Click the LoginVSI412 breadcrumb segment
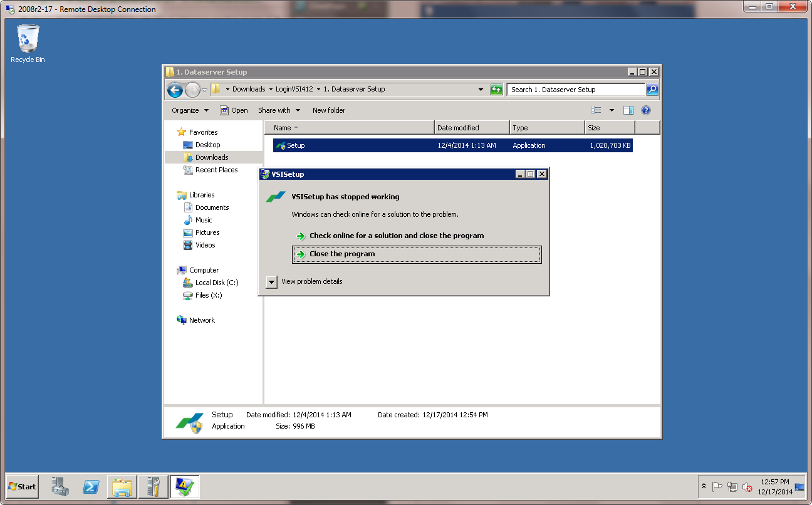The height and width of the screenshot is (505, 812). coord(294,89)
